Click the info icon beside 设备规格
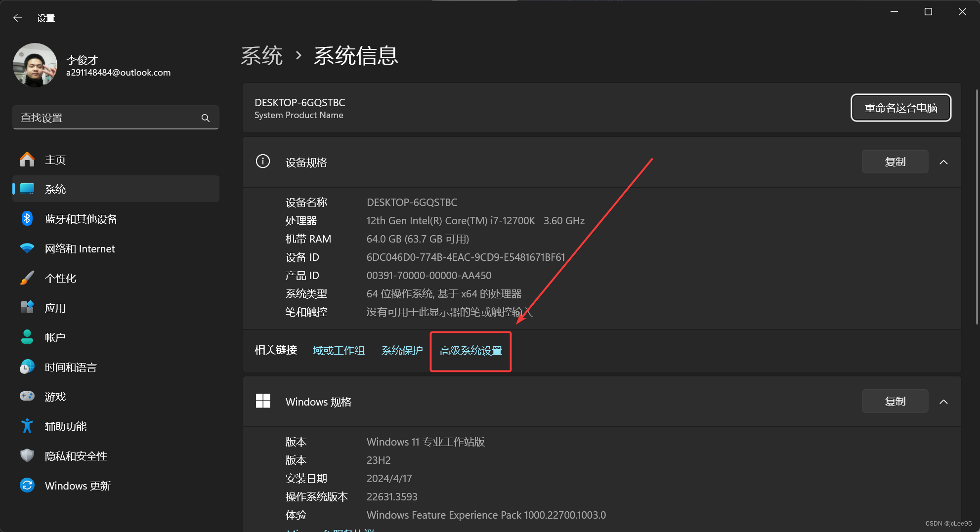This screenshot has width=980, height=532. pos(263,162)
